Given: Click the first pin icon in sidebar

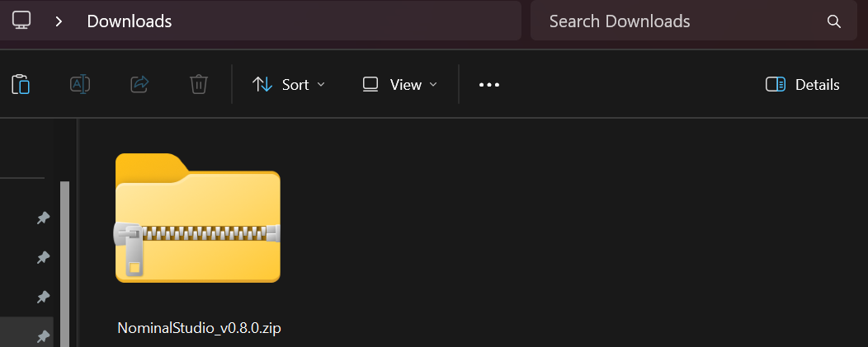Looking at the screenshot, I should point(43,218).
